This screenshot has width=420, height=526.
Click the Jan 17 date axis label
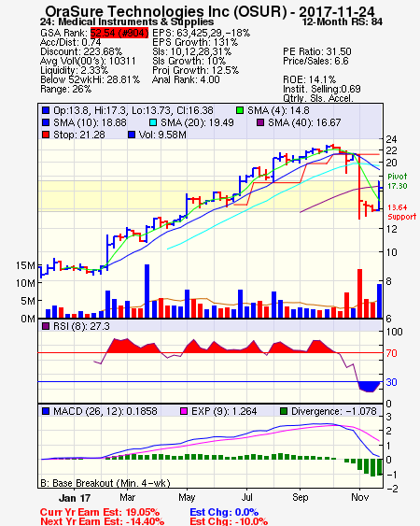[x=75, y=498]
